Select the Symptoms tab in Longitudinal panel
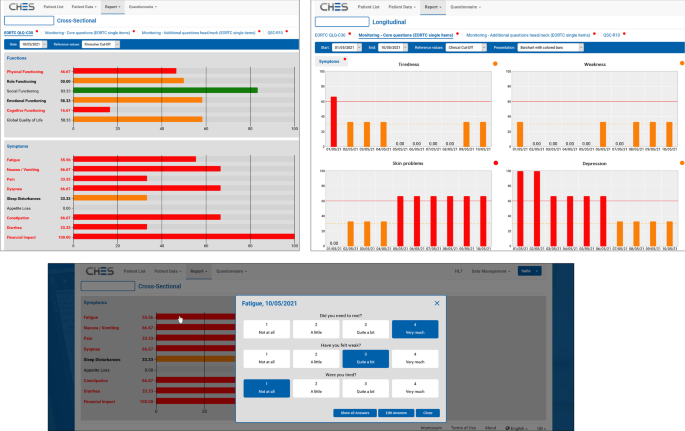 [329, 62]
